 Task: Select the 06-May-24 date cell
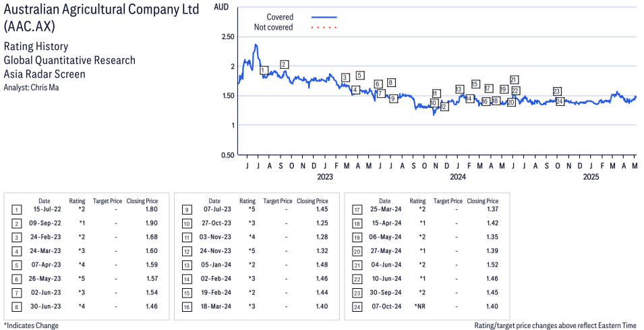pos(385,237)
